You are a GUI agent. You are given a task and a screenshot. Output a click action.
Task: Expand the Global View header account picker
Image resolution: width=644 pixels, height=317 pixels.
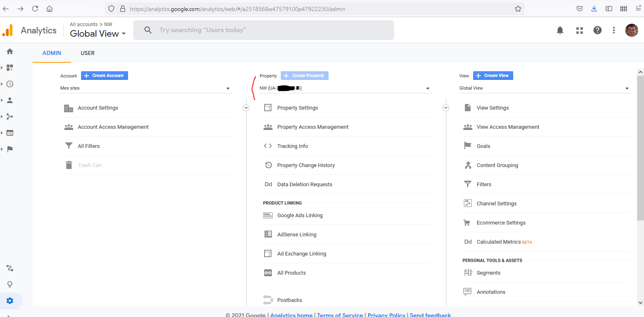coord(98,34)
